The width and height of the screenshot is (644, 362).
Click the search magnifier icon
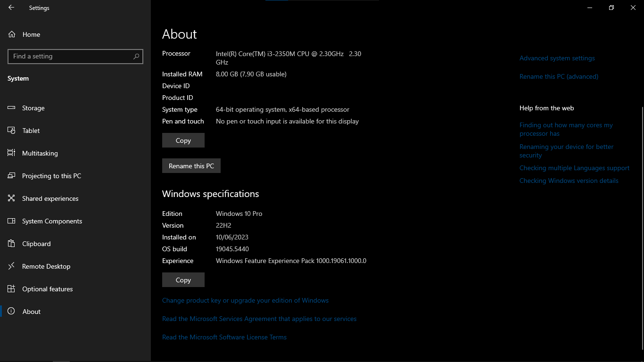pos(136,57)
